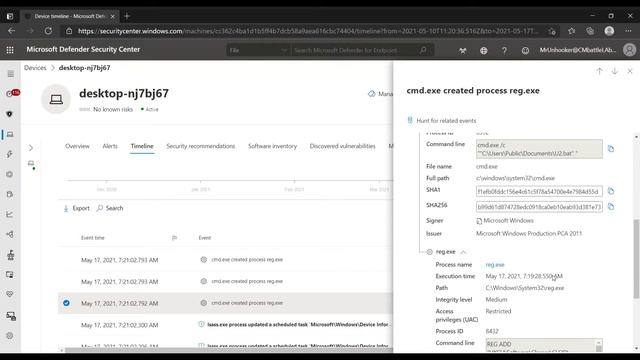Open timeline Search button
The image size is (640, 360).
pos(110,208)
